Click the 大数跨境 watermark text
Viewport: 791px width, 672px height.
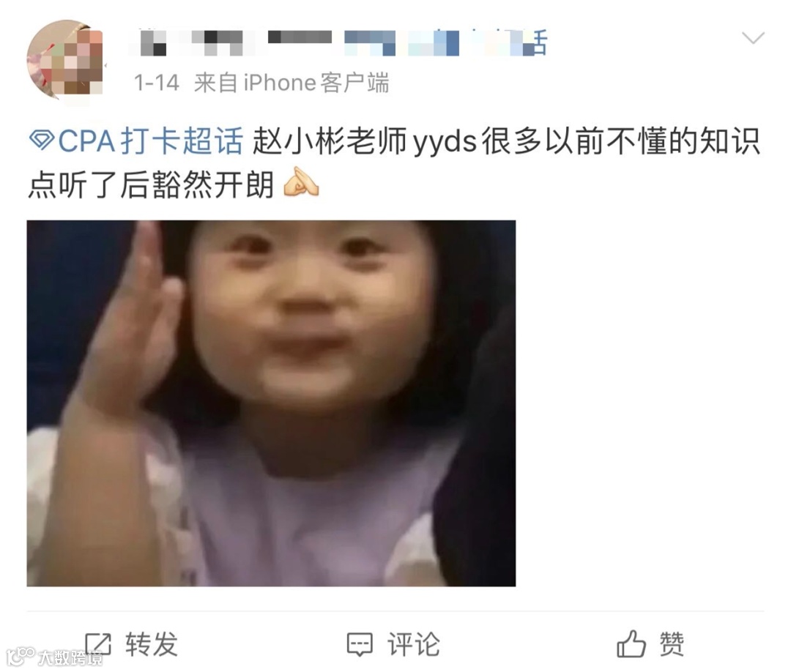point(70,657)
